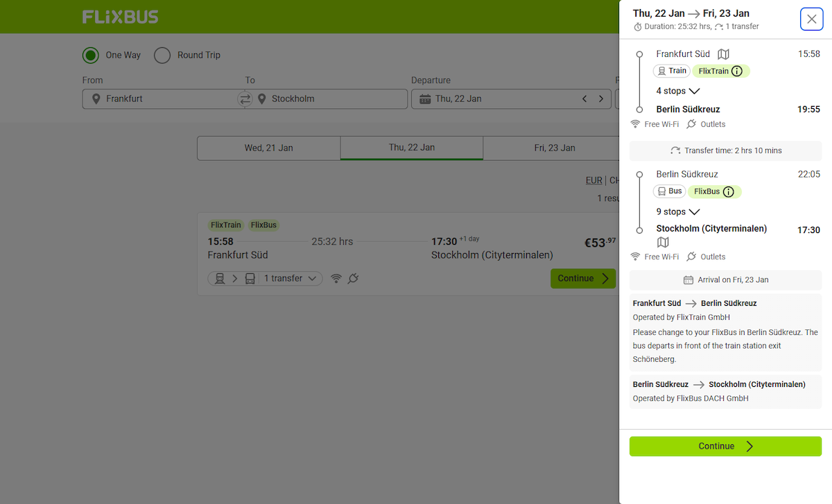832x504 pixels.
Task: Click train icon on result card
Action: [x=220, y=278]
